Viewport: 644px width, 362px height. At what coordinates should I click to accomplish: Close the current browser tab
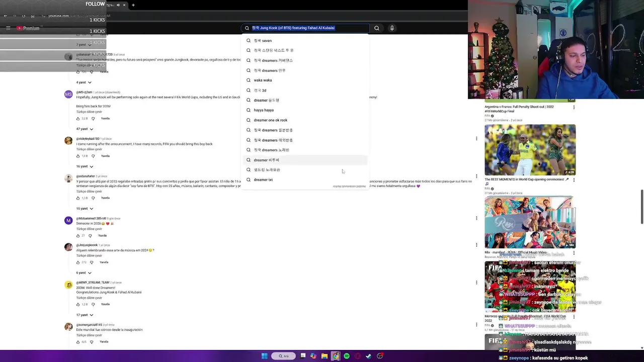coord(124,5)
